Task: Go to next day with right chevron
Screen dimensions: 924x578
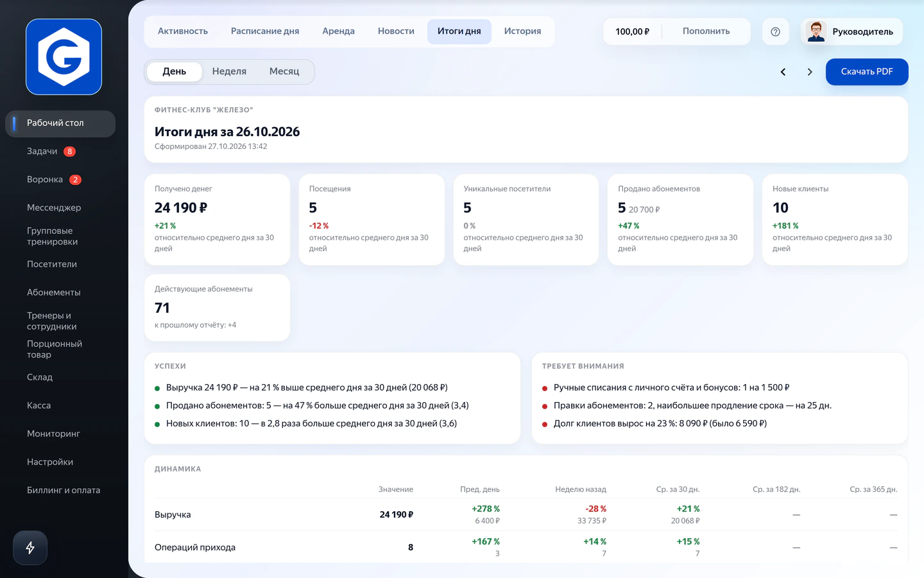Action: pos(810,72)
